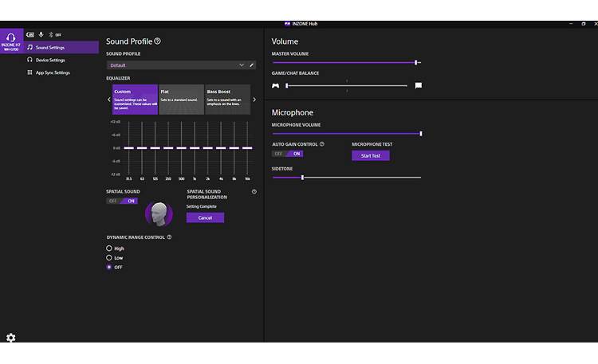The width and height of the screenshot is (598, 364).
Task: Click the 8k equalizer band slider
Action: tap(234, 148)
